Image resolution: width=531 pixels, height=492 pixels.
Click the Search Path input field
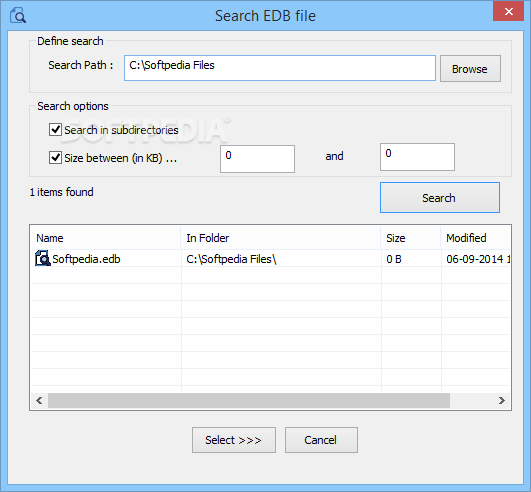coord(280,68)
